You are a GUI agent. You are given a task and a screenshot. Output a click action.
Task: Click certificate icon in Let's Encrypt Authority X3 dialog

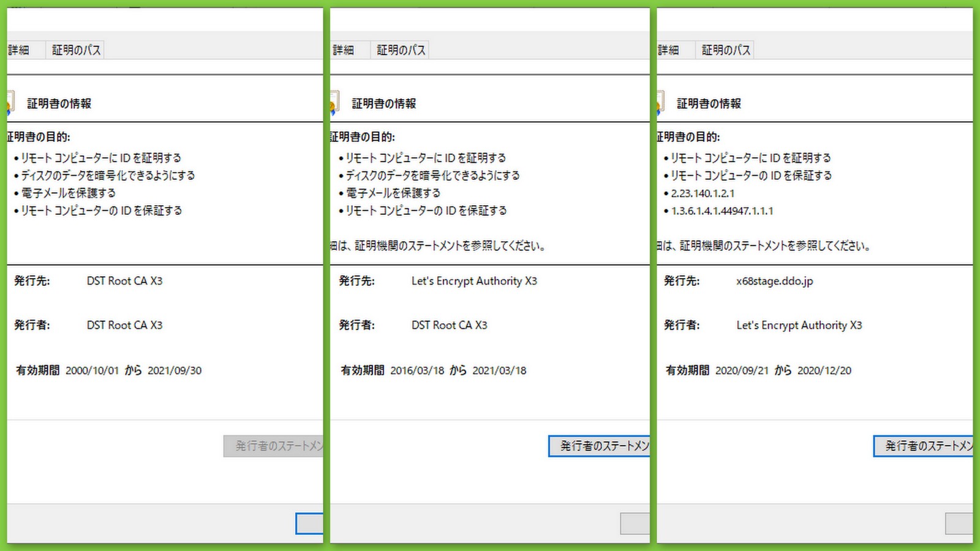[334, 103]
